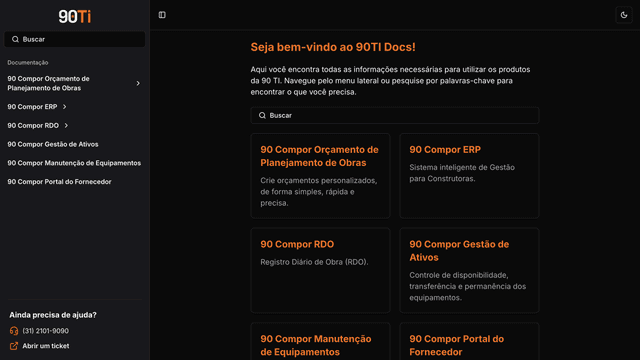Open 90 Compor Gestão de Ativos in sidebar
Viewport: 640px width, 360px height.
(x=53, y=144)
